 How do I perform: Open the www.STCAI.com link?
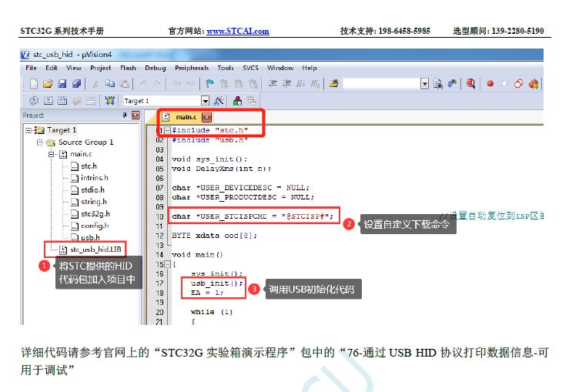238,31
